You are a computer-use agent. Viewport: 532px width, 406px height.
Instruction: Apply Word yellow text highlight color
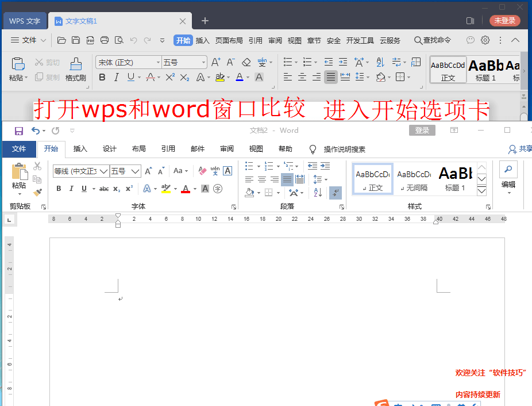166,189
